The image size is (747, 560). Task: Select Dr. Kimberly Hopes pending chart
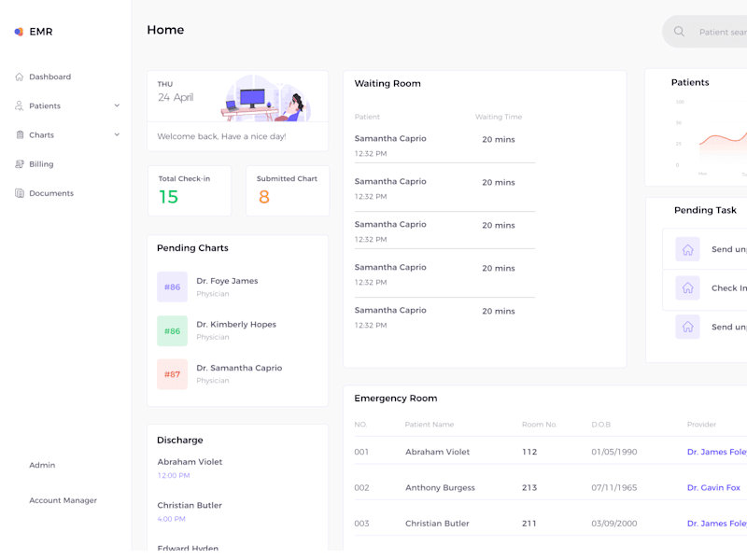236,324
